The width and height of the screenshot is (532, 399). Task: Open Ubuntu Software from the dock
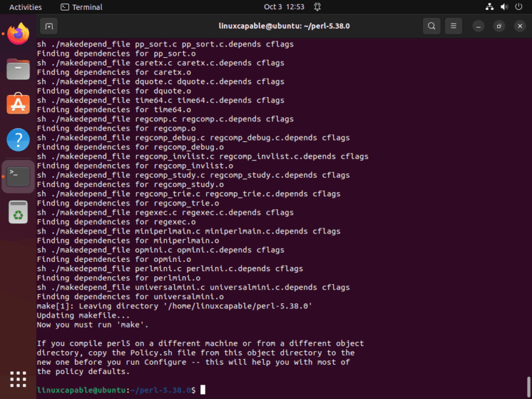point(18,104)
